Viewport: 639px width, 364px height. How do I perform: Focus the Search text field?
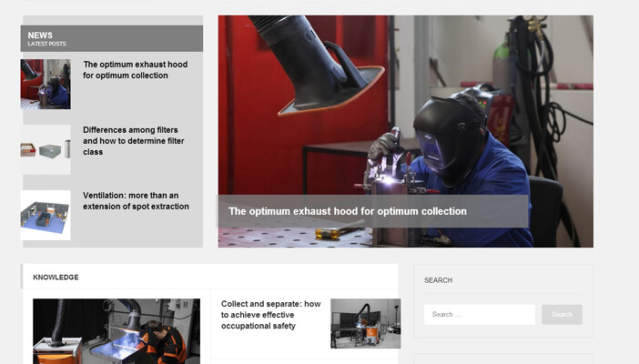click(479, 315)
